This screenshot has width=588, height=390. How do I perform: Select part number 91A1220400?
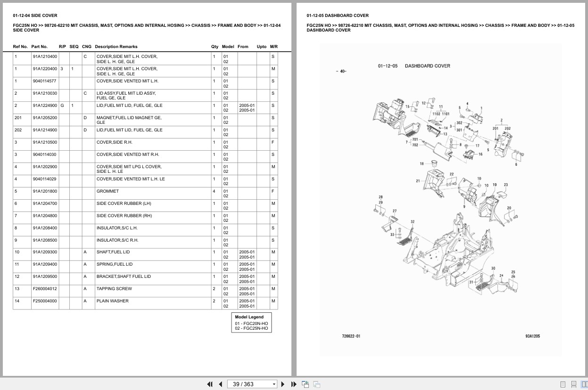click(x=45, y=69)
